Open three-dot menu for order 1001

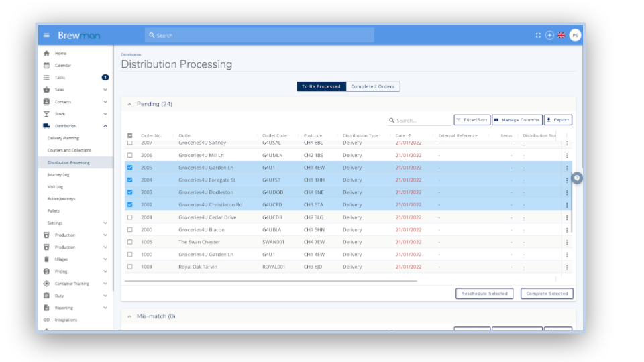567,267
